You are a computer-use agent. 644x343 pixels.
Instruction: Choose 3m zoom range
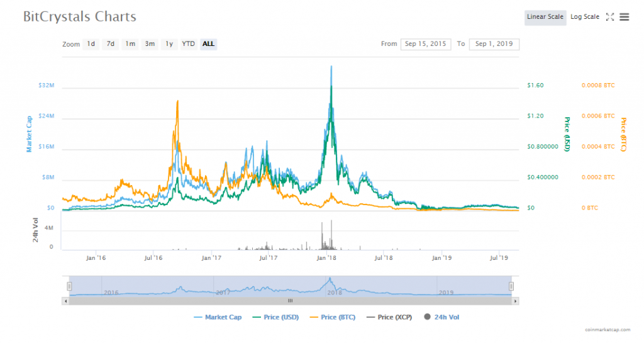[150, 44]
